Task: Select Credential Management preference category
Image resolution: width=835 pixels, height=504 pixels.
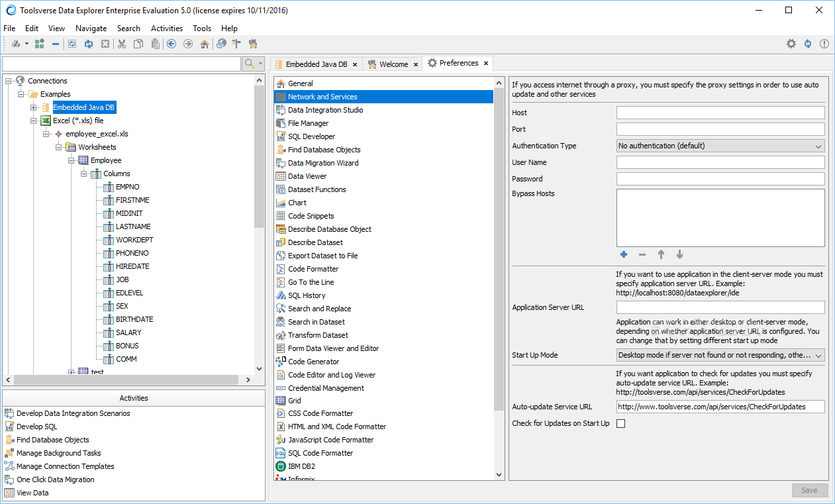Action: (326, 388)
